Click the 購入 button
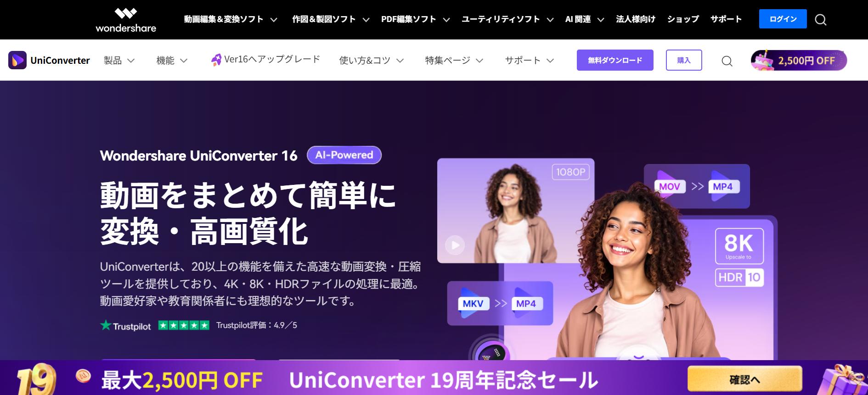This screenshot has width=868, height=395. [x=684, y=60]
